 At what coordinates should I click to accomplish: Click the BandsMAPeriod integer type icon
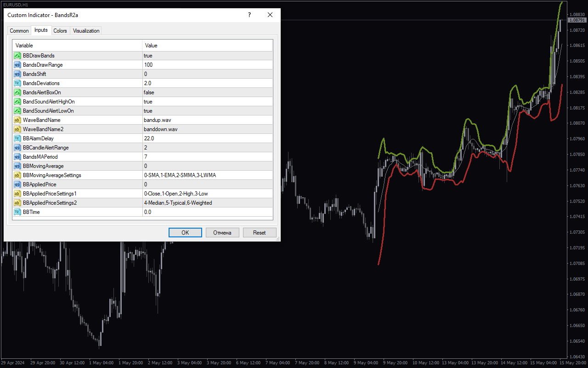click(x=17, y=157)
